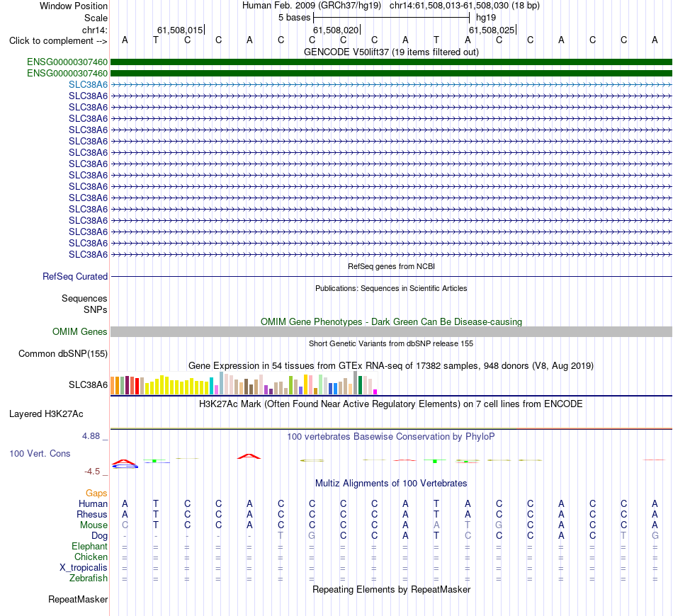Open 'Repeating Elements by RepeatMasker' title
Image resolution: width=673 pixels, height=616 pixels.
click(391, 589)
